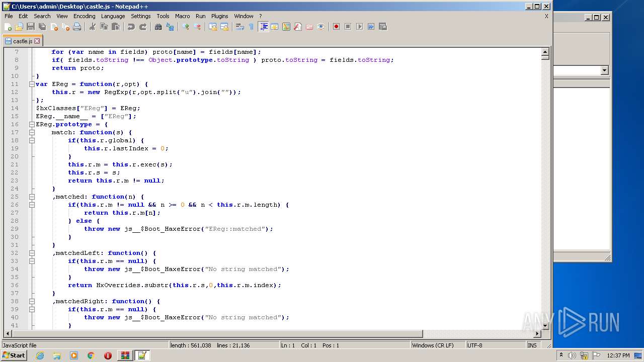The width and height of the screenshot is (644, 362).
Task: Click the Open file toolbar icon
Action: click(19, 27)
